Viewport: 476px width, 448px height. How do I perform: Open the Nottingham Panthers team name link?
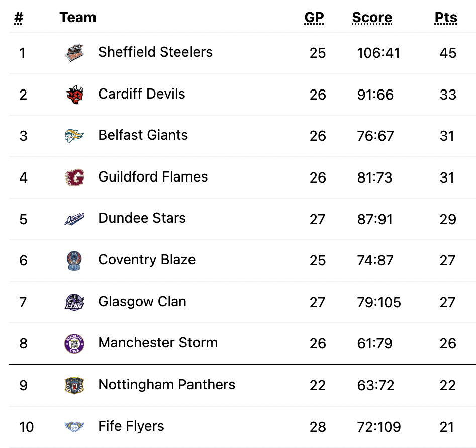[167, 384]
